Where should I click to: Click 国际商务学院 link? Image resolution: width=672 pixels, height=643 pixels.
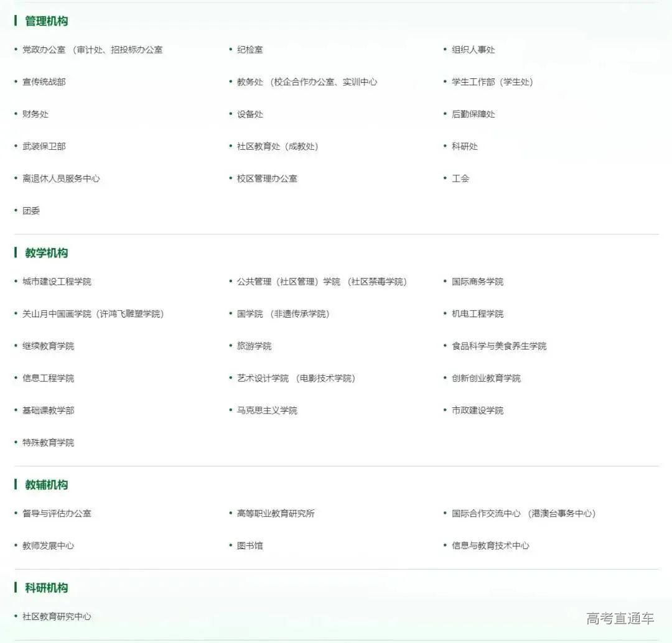pos(476,281)
